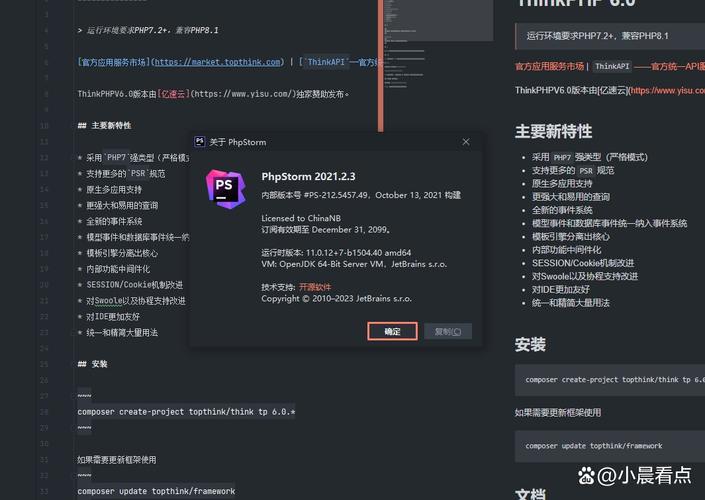
Task: Click the Licensed to ChinaNB text
Action: [x=301, y=218]
